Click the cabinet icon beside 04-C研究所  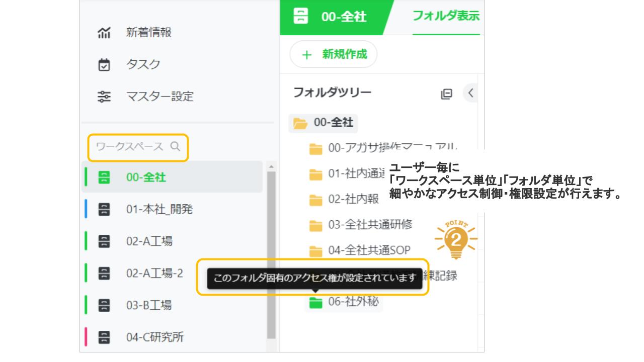click(x=104, y=336)
